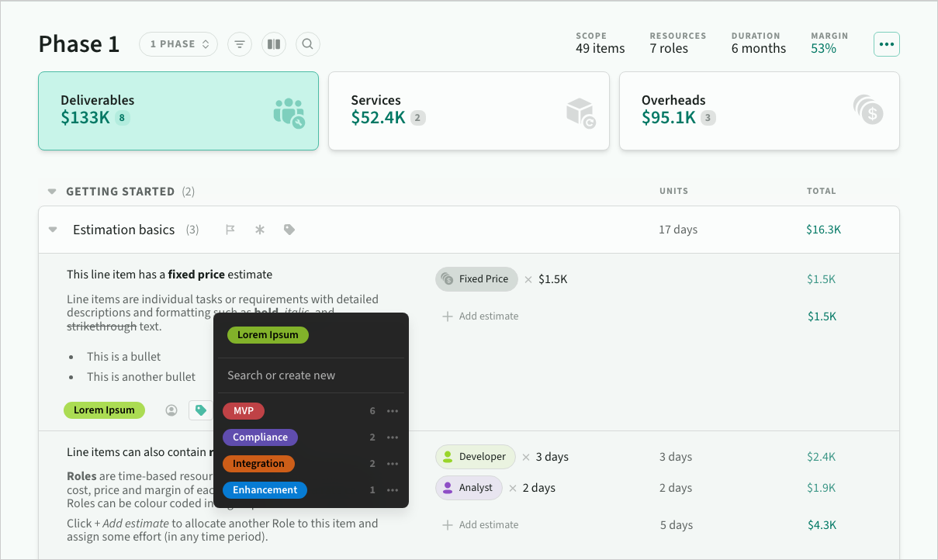
Task: Select the MVP tag from the list
Action: pyautogui.click(x=244, y=411)
